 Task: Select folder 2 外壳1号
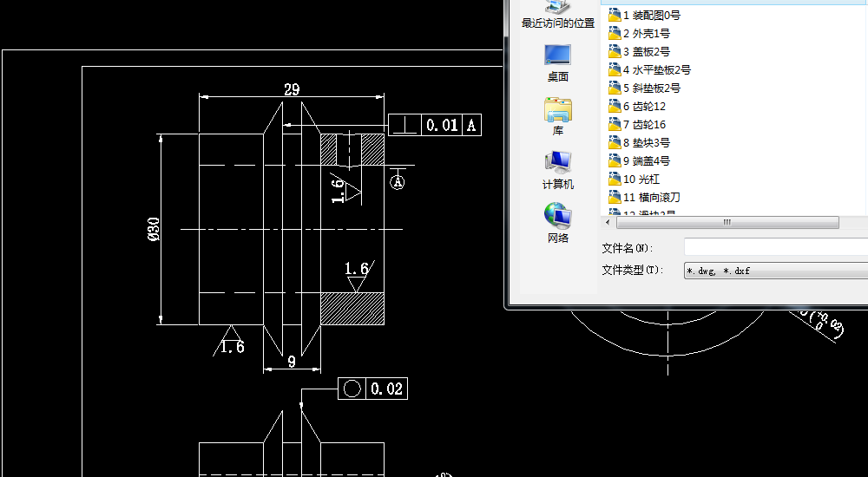point(640,33)
